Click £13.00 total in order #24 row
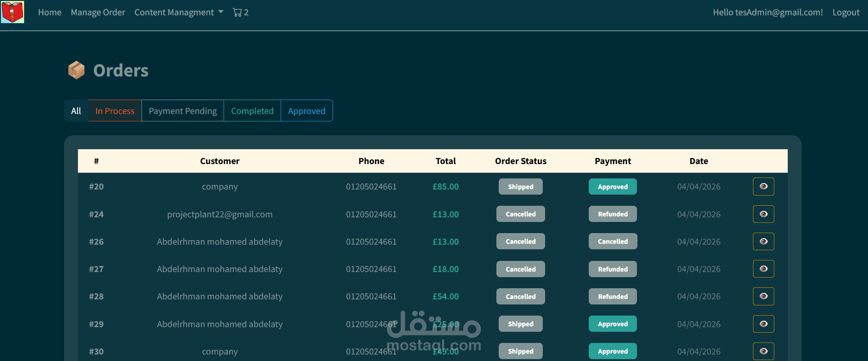This screenshot has width=868, height=361. coord(445,214)
